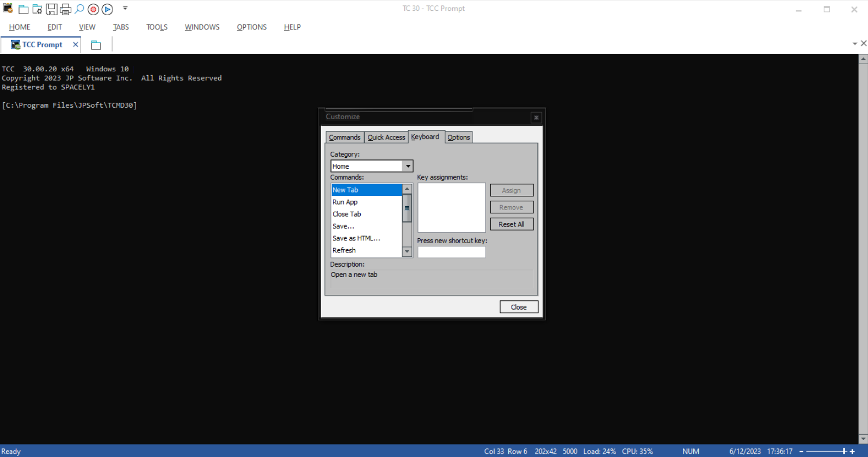The width and height of the screenshot is (868, 457).
Task: Open the TOOLS menu
Action: (x=157, y=27)
